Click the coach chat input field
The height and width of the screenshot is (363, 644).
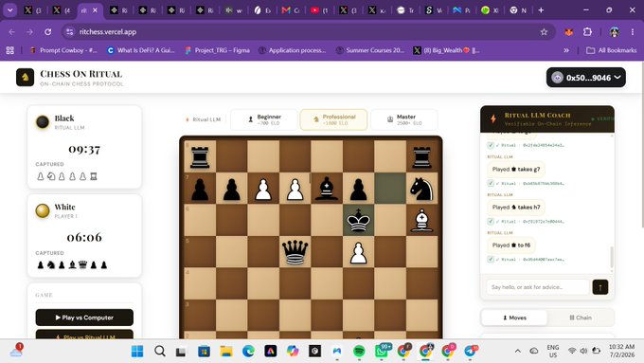(x=538, y=287)
